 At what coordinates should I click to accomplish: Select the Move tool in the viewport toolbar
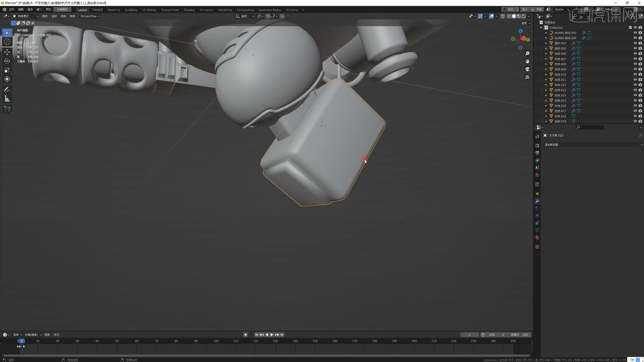point(7,52)
